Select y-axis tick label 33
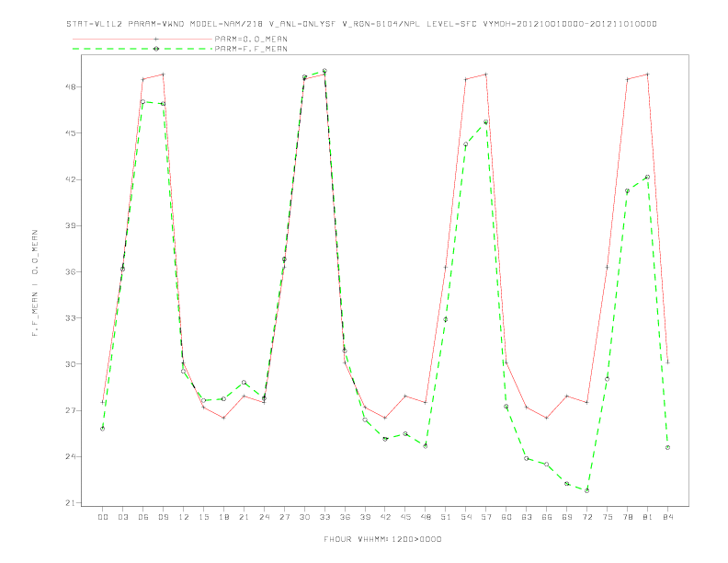This screenshot has height=563, width=728. [71, 318]
